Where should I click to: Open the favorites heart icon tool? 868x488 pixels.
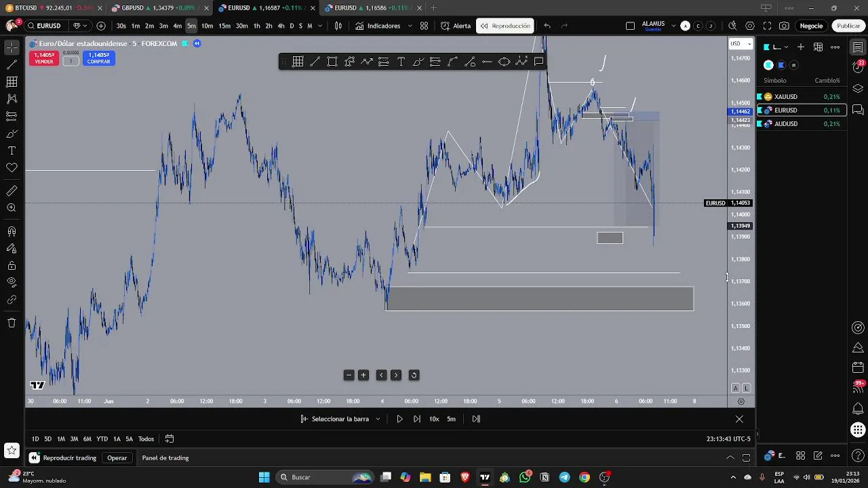pos(12,167)
